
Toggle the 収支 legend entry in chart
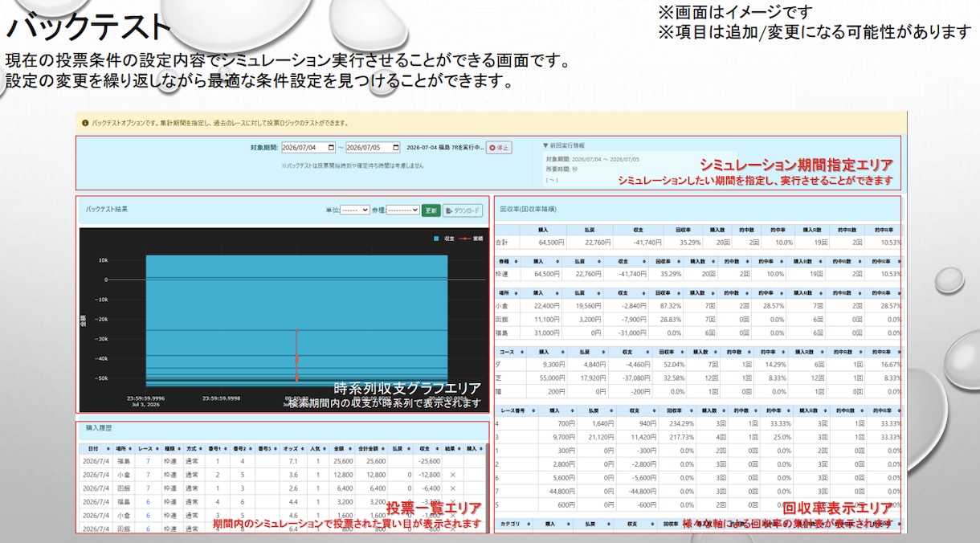[x=444, y=239]
